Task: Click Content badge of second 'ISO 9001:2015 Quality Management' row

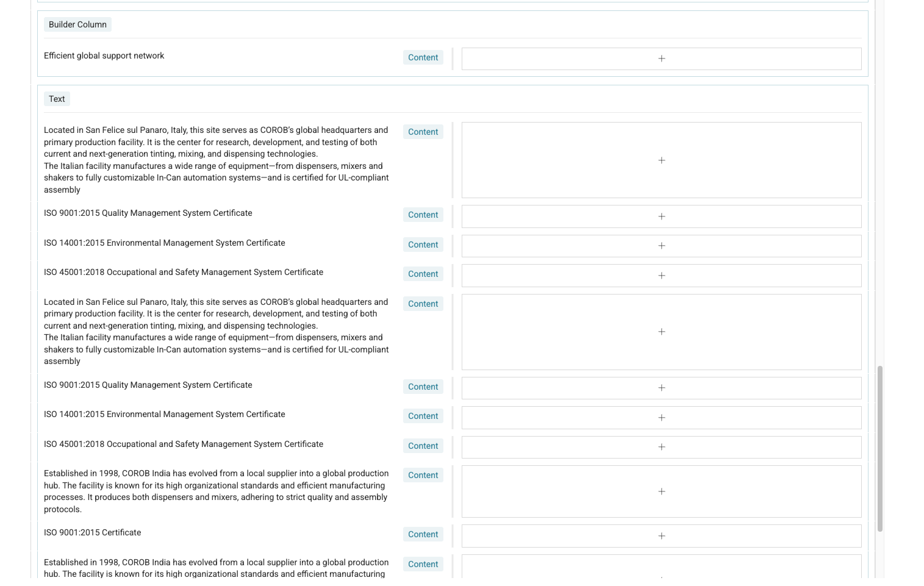Action: coord(423,387)
